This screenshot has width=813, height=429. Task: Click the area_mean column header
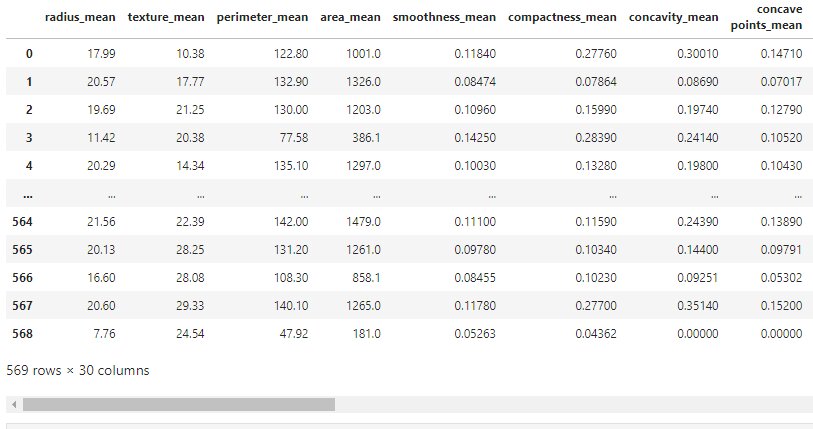click(350, 19)
